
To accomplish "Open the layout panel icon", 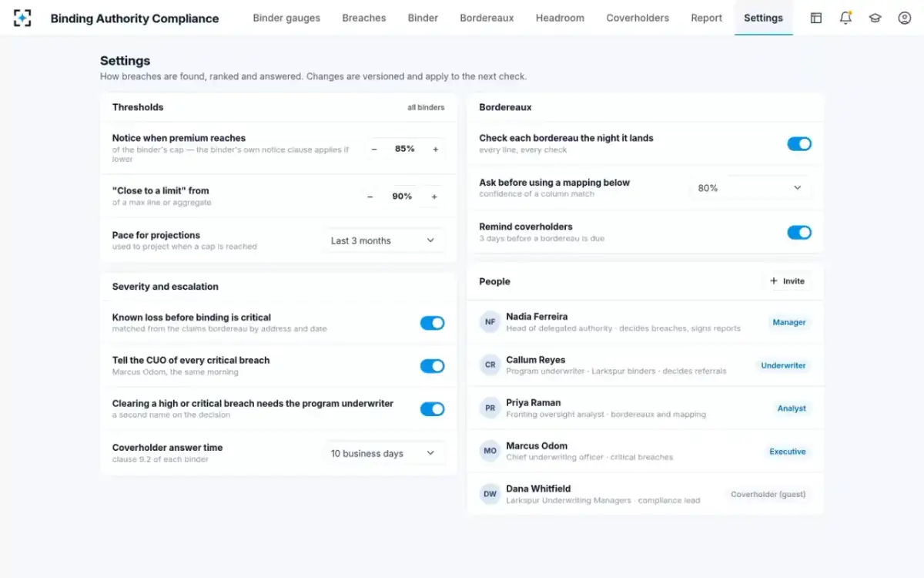I will (816, 18).
